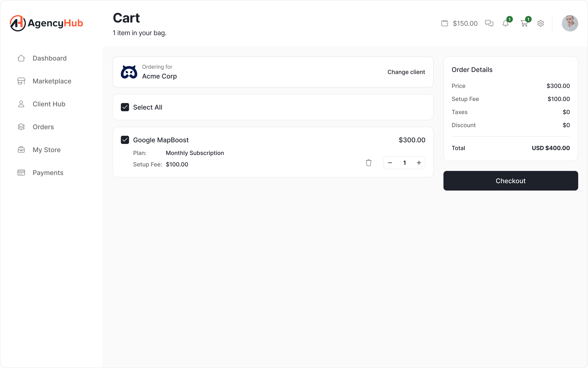Click the Client Hub person icon

point(21,104)
